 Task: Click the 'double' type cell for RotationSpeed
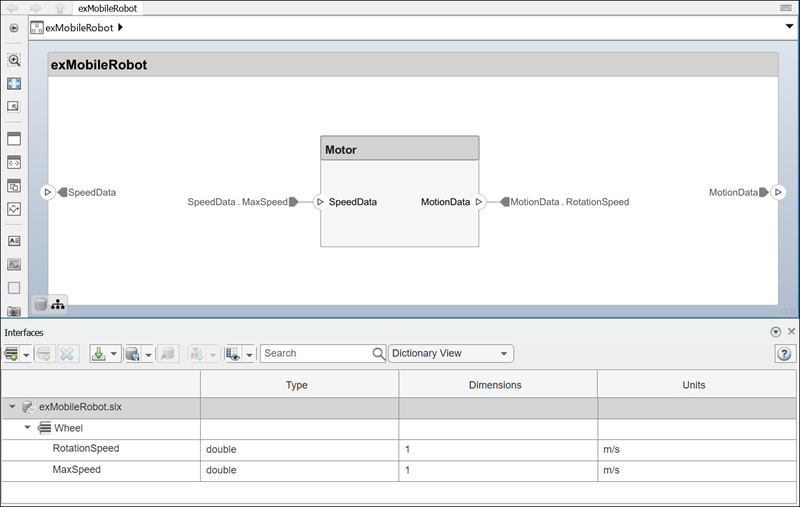tap(299, 449)
